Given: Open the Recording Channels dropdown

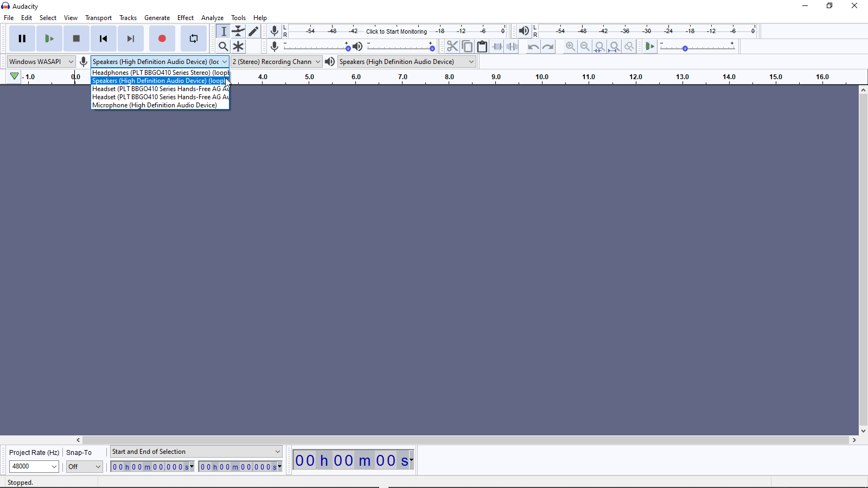Looking at the screenshot, I should [277, 62].
